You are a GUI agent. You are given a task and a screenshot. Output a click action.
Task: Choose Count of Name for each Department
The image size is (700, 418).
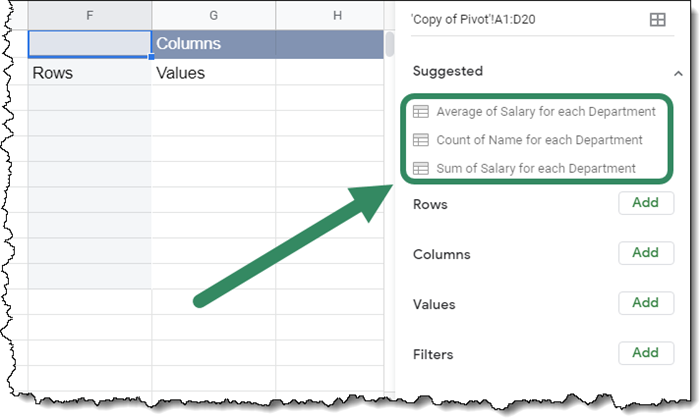[x=539, y=140]
